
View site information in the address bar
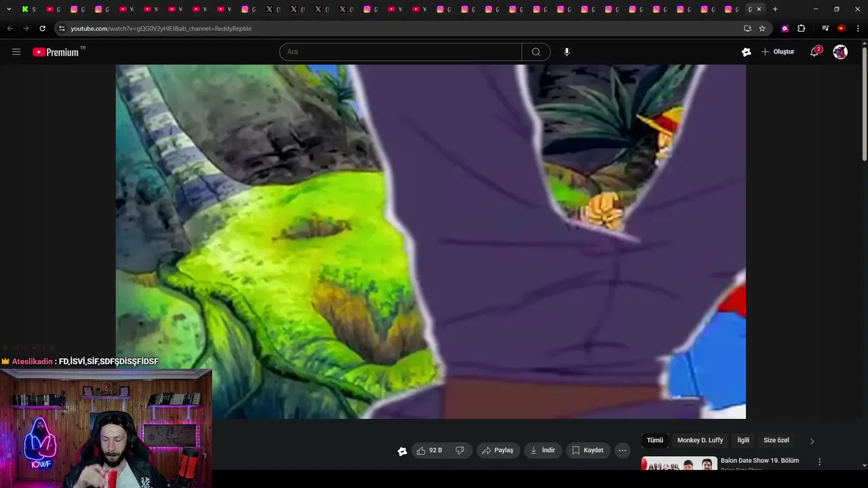tap(62, 28)
